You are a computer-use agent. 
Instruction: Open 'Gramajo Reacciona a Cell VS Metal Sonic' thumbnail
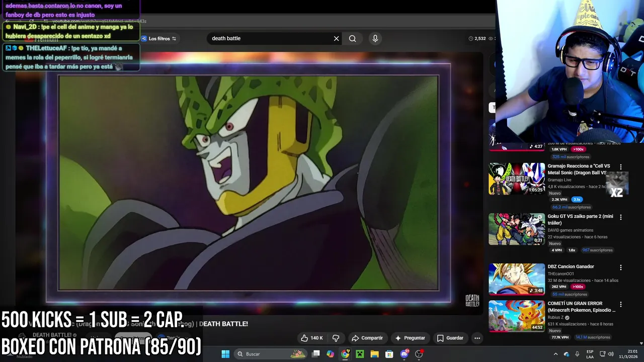[x=517, y=178]
